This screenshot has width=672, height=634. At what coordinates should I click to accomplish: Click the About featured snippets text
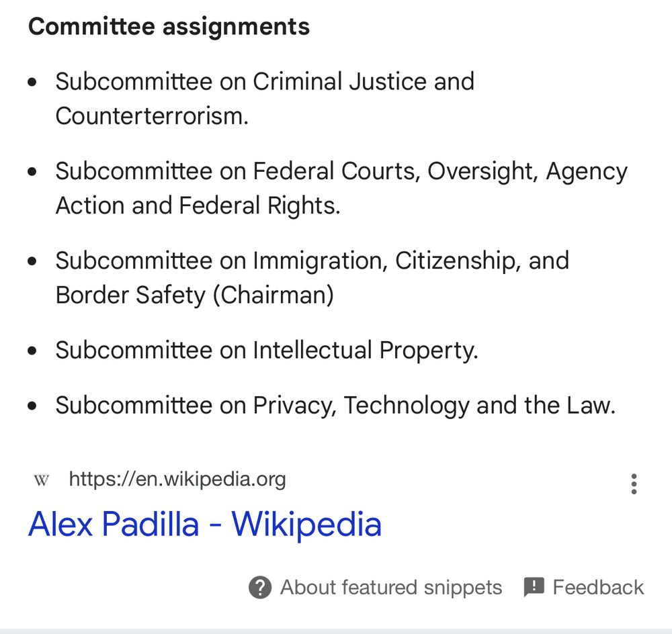[x=391, y=587]
